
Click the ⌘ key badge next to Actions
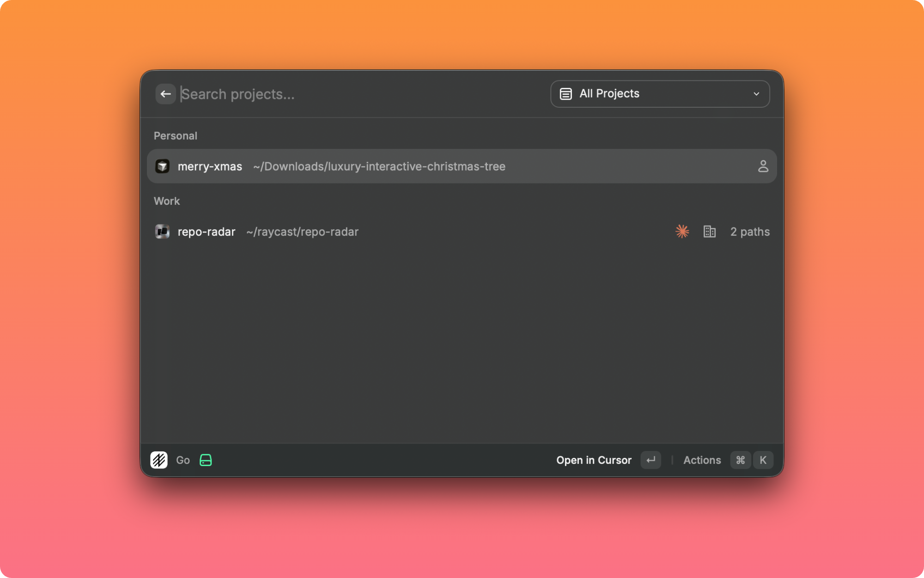coord(740,460)
